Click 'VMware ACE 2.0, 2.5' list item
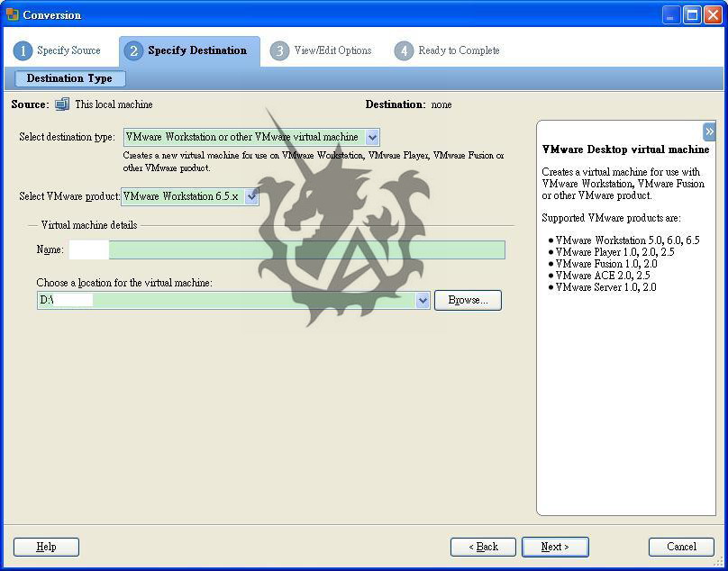Image resolution: width=728 pixels, height=571 pixels. point(603,276)
